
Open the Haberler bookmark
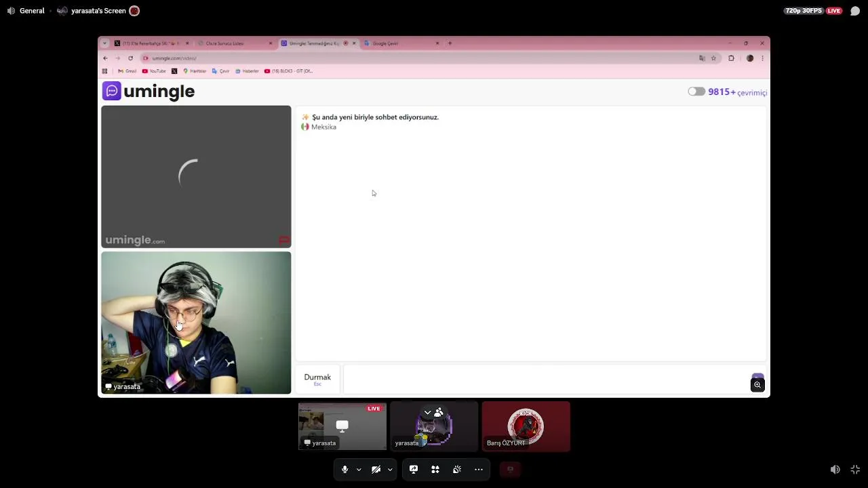[247, 71]
